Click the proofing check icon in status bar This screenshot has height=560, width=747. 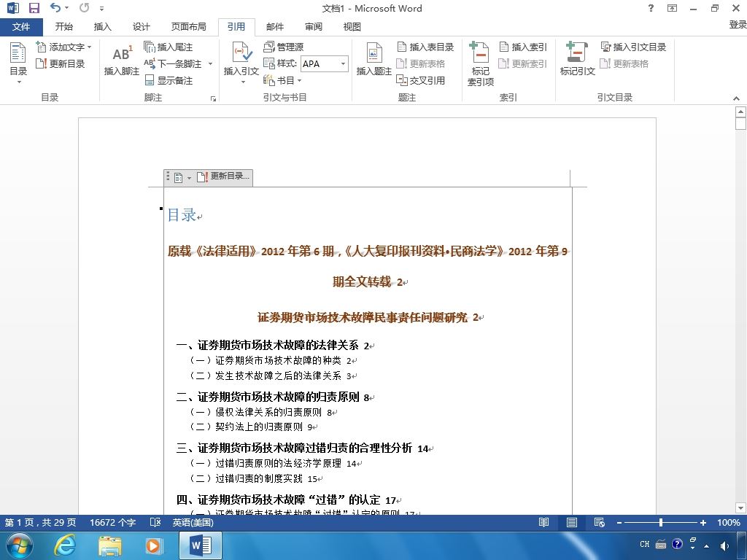pyautogui.click(x=155, y=522)
